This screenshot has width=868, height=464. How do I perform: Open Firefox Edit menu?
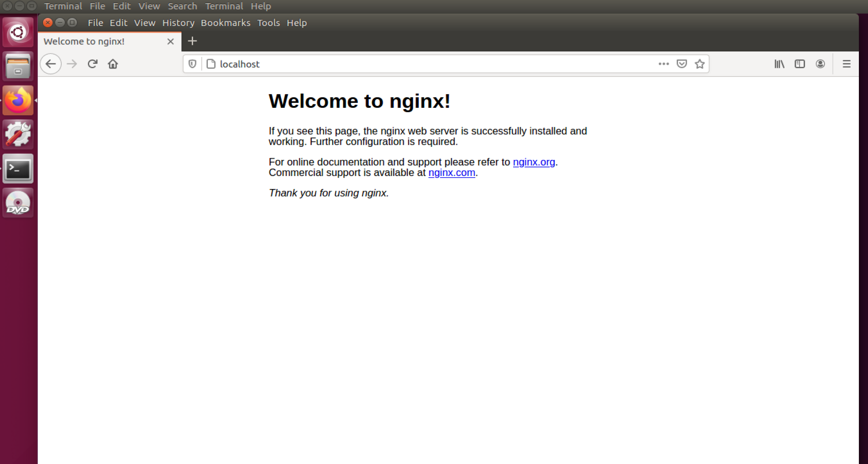coord(118,23)
